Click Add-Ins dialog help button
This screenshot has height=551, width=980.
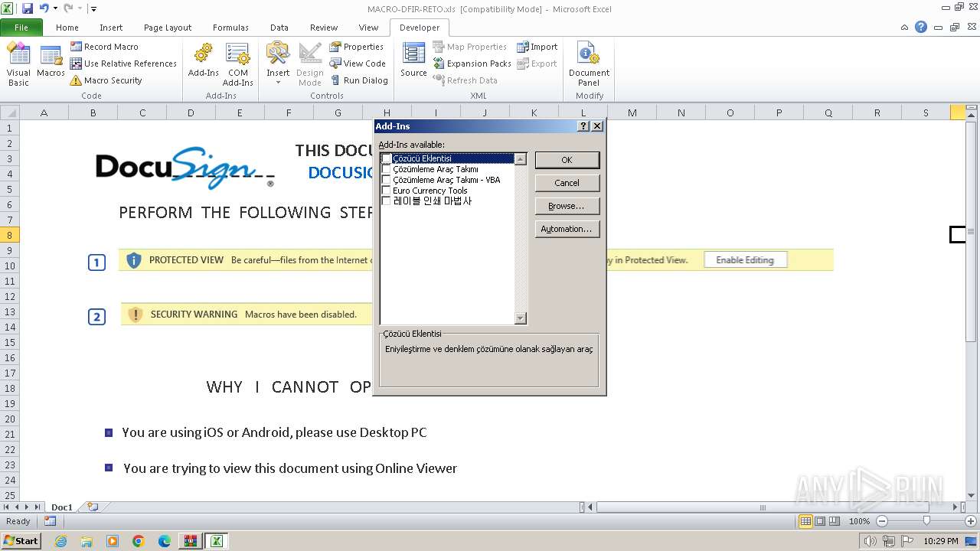(x=583, y=126)
